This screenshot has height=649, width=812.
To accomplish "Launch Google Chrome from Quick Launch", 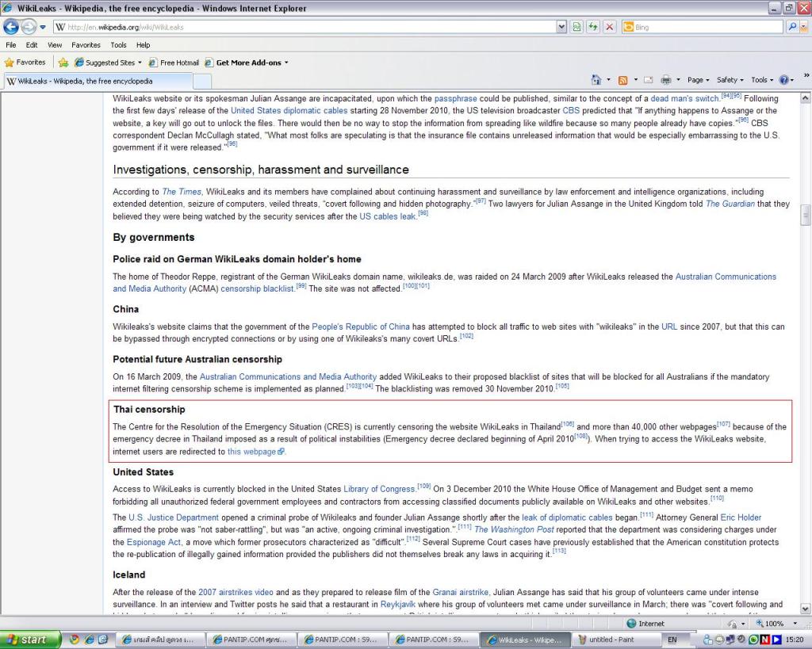I will 75,639.
